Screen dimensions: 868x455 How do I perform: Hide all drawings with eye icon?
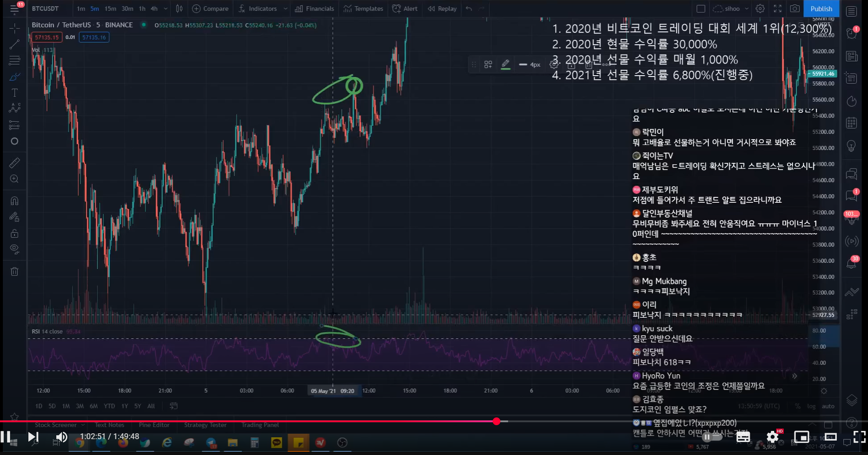coord(14,249)
